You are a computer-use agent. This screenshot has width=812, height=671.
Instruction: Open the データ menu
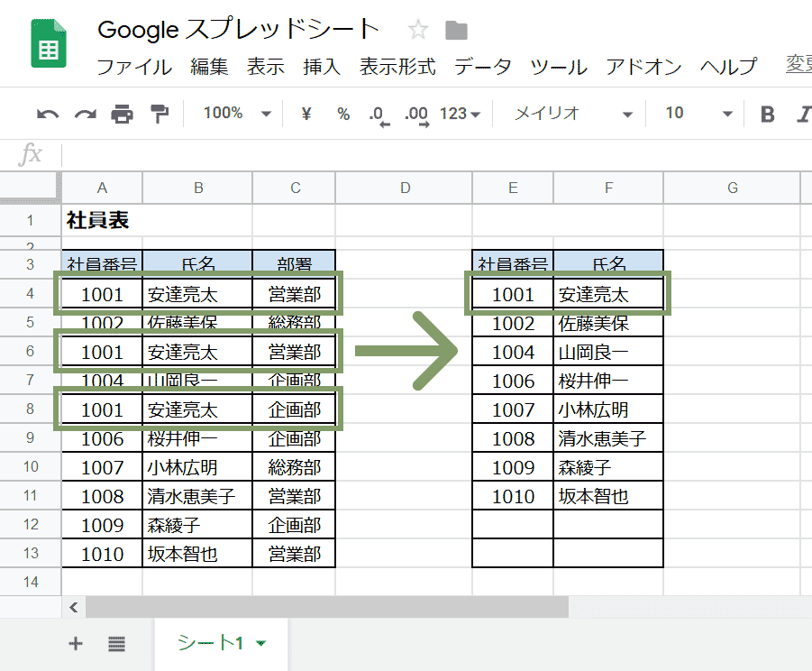point(482,67)
